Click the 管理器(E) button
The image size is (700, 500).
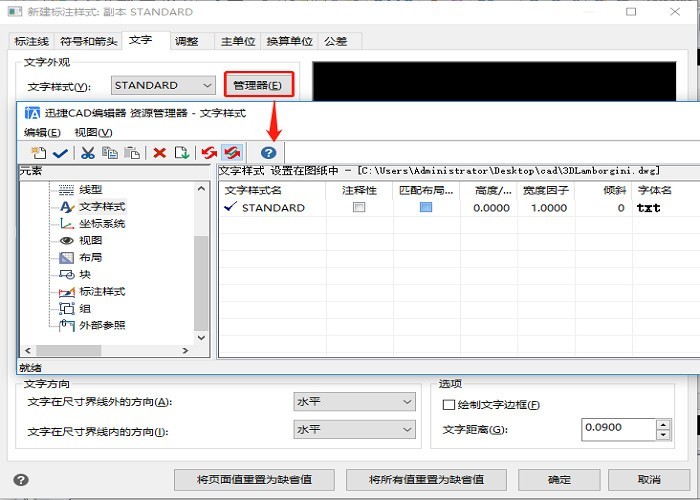[259, 84]
